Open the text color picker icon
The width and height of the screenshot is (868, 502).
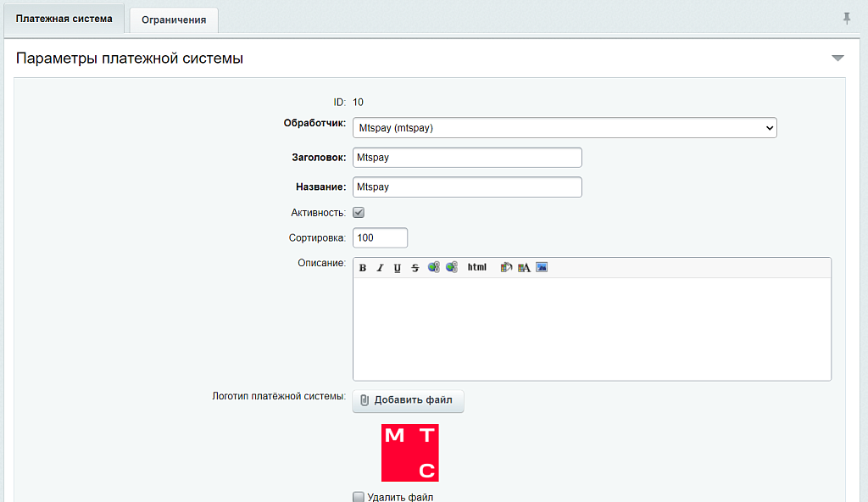[x=524, y=267]
